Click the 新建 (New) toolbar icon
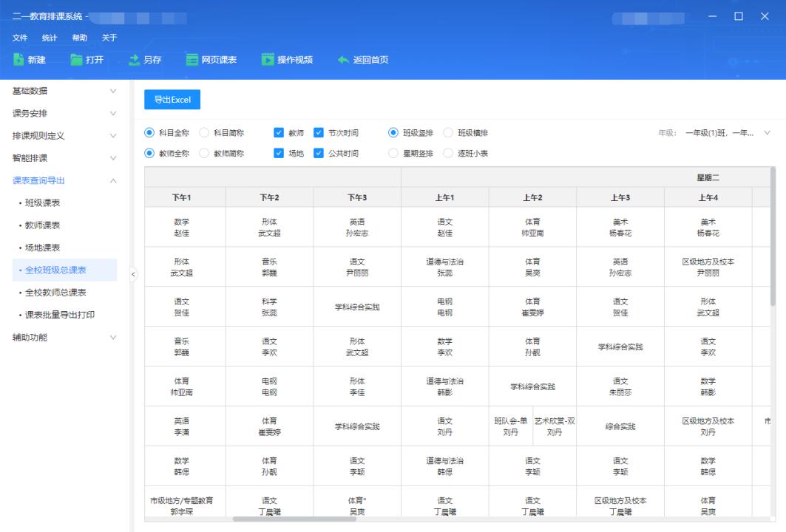The image size is (786, 532). [x=30, y=61]
